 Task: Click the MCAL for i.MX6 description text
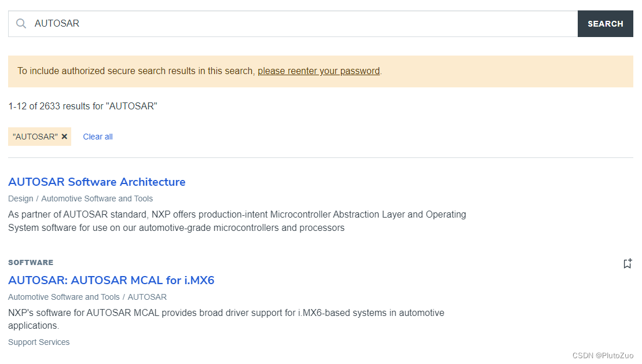[226, 319]
